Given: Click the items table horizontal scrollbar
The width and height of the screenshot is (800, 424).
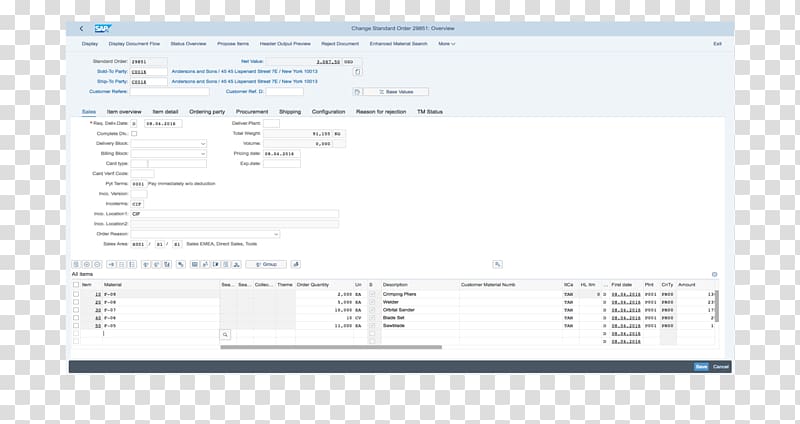Looking at the screenshot, I should [x=331, y=347].
